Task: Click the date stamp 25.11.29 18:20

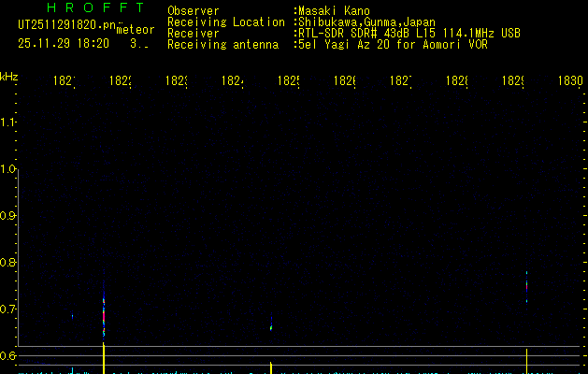Action: pyautogui.click(x=64, y=44)
